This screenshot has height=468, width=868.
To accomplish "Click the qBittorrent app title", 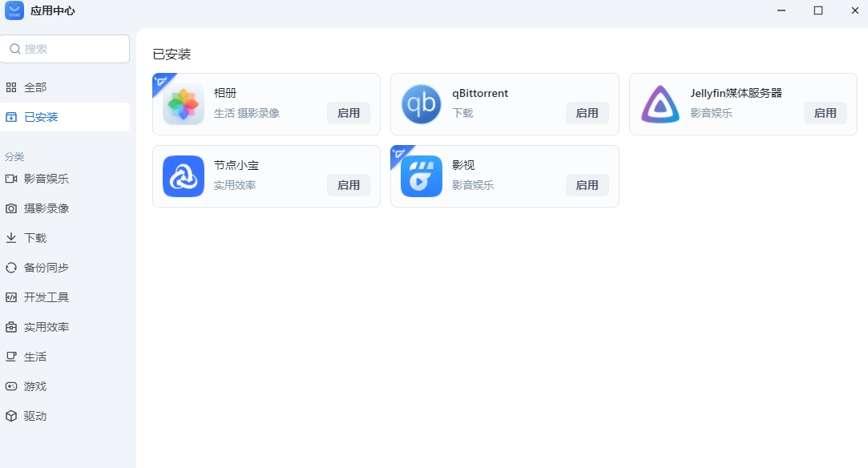I will [480, 93].
